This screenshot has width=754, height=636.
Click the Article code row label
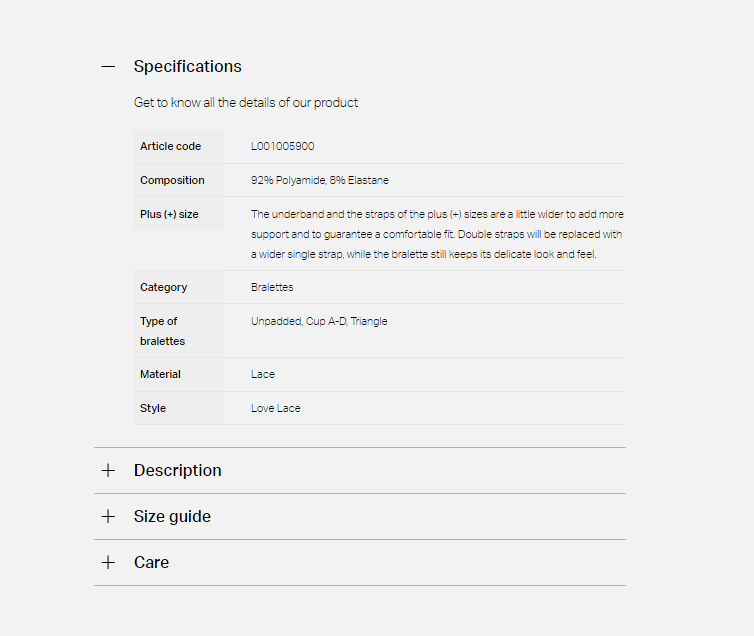tap(170, 146)
